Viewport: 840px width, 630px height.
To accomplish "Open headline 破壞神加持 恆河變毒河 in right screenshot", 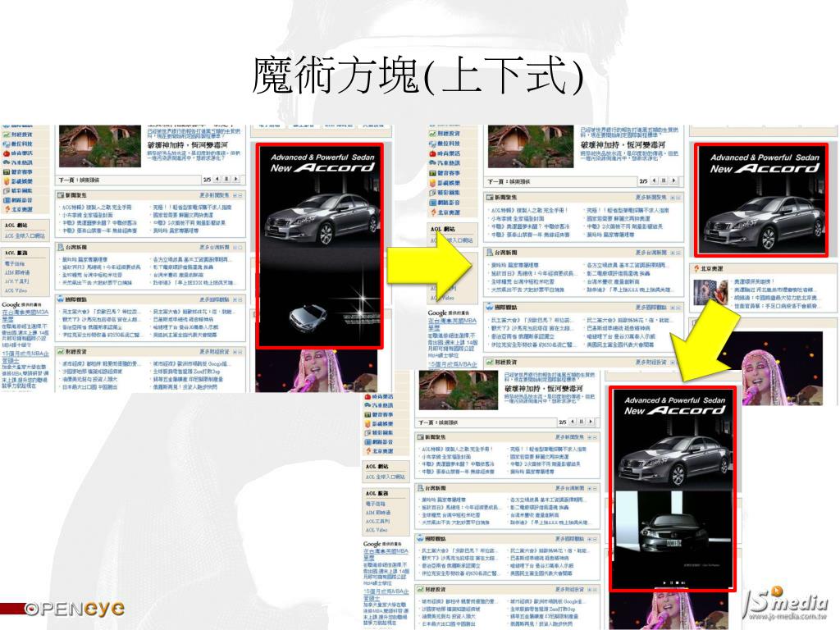I will pos(623,145).
